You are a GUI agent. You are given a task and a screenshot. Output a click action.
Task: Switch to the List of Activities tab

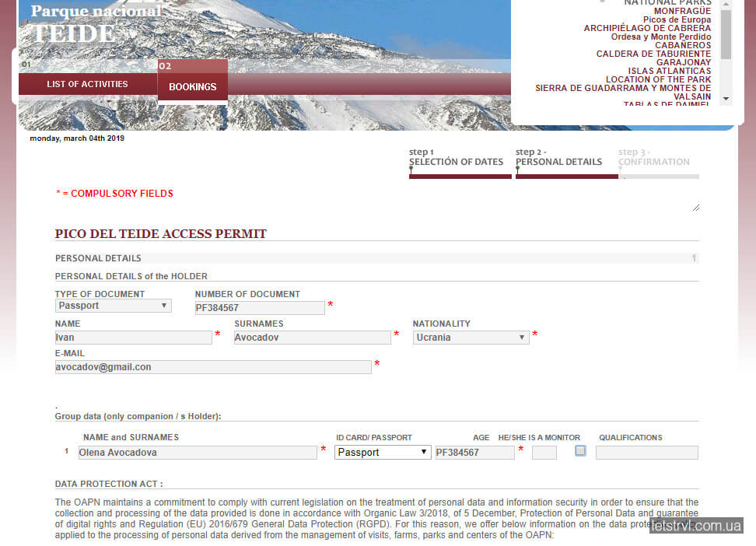click(87, 84)
